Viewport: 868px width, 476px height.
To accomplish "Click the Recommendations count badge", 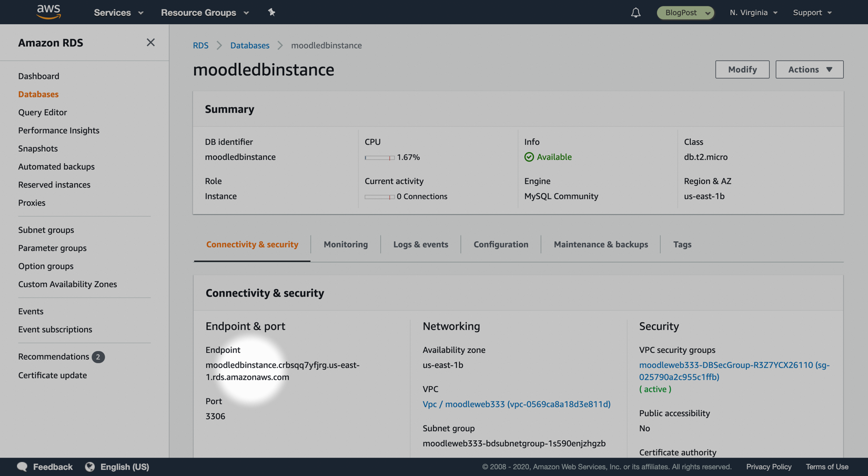I will tap(98, 357).
